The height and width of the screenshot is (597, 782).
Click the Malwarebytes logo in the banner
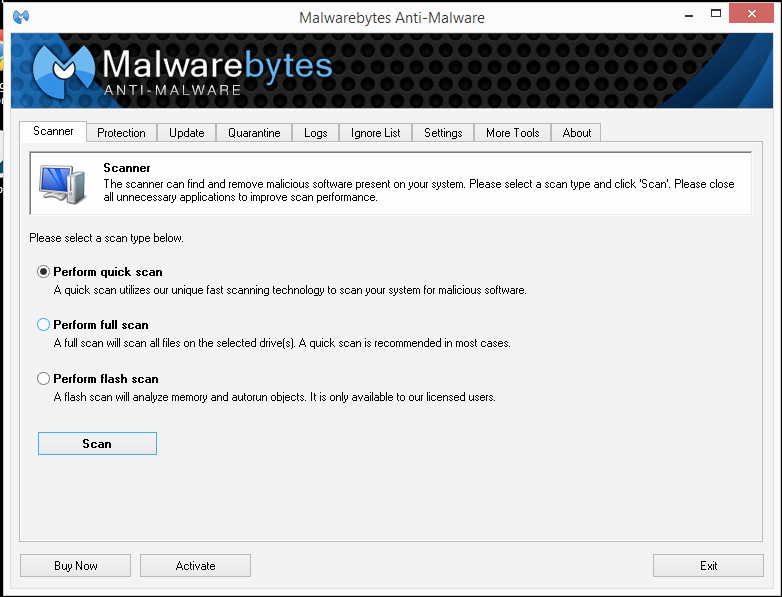tap(182, 71)
